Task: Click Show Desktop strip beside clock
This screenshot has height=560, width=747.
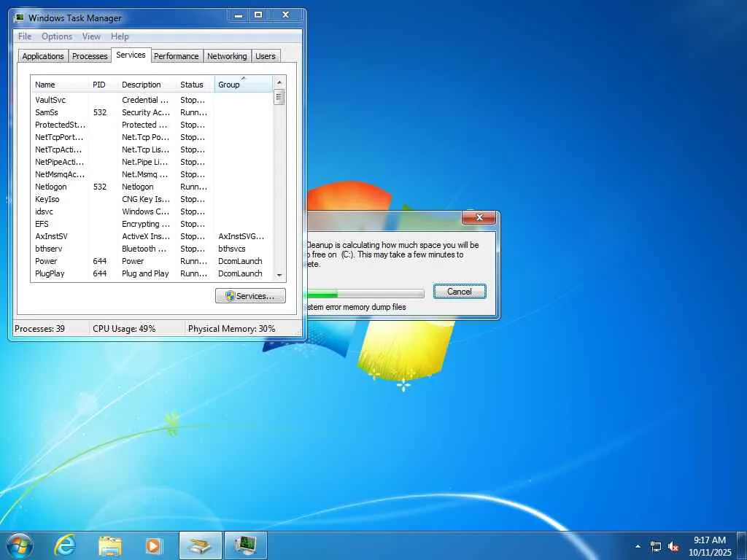Action: click(742, 545)
